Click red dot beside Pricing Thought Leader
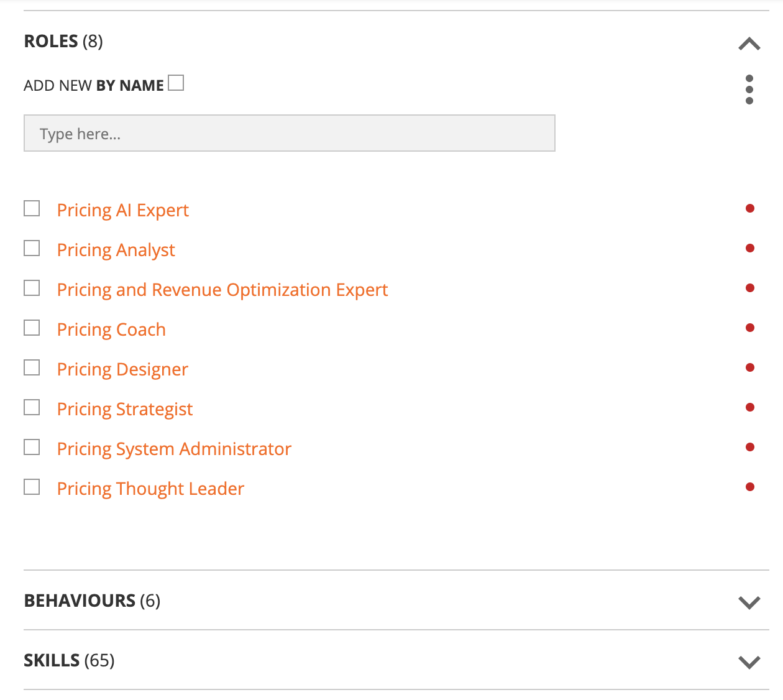783x700 pixels. pyautogui.click(x=750, y=487)
